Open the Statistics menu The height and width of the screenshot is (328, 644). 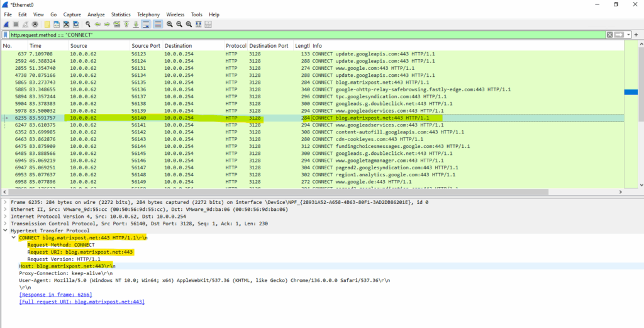click(121, 14)
